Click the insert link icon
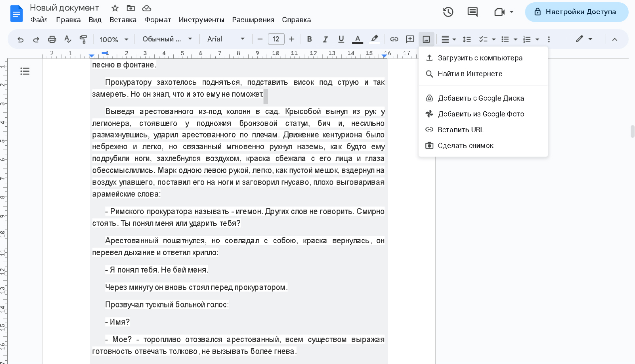This screenshot has height=364, width=635. pyautogui.click(x=394, y=39)
